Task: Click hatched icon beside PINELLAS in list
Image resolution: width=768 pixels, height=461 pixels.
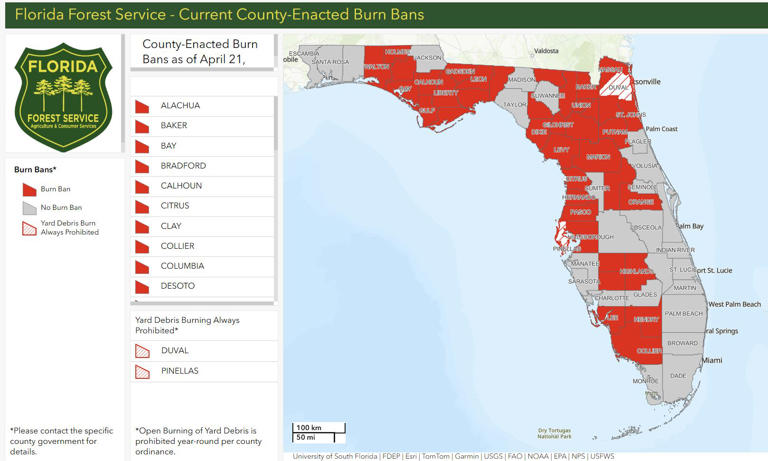Action: tap(143, 372)
